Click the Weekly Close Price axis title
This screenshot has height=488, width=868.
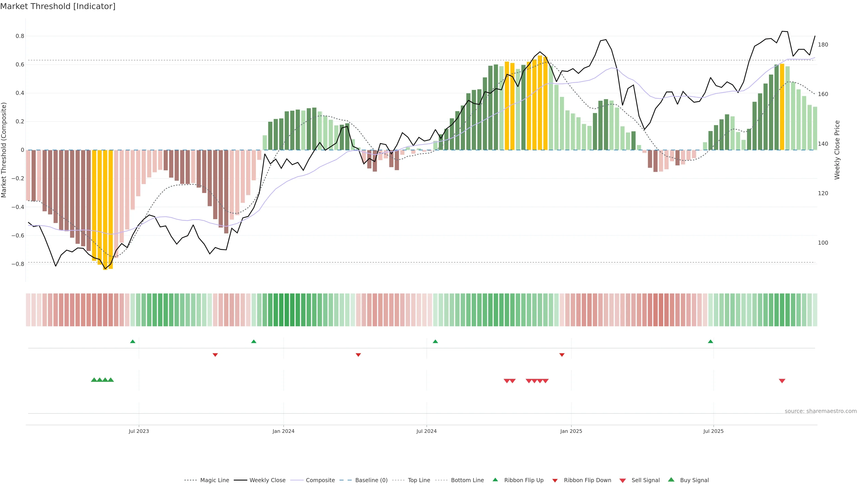pyautogui.click(x=837, y=150)
